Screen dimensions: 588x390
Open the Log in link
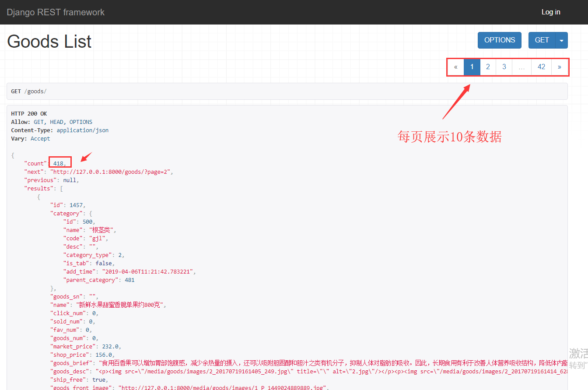551,12
